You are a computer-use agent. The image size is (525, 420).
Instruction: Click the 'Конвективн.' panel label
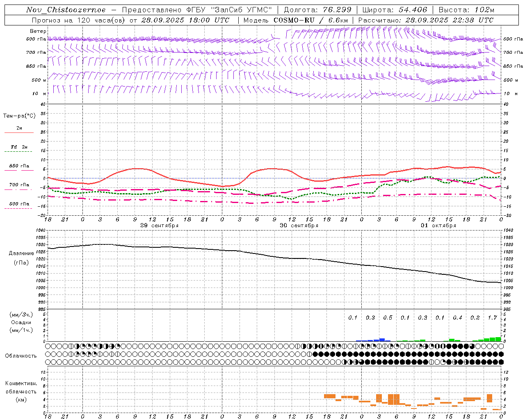[x=21, y=383]
